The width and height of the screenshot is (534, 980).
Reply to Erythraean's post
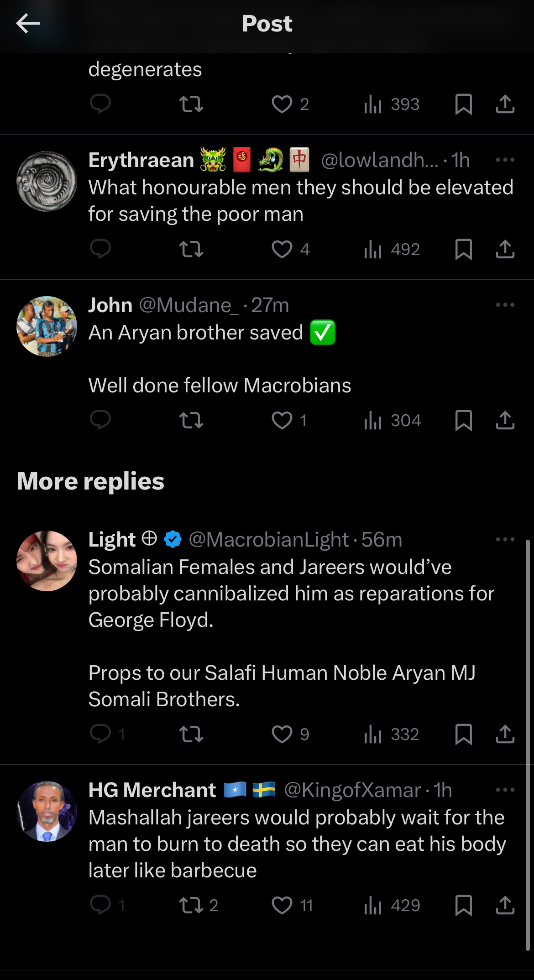click(100, 249)
